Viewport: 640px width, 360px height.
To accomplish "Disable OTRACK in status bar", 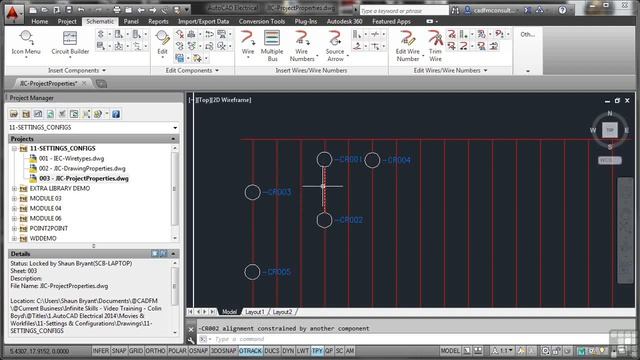I will pyautogui.click(x=250, y=351).
